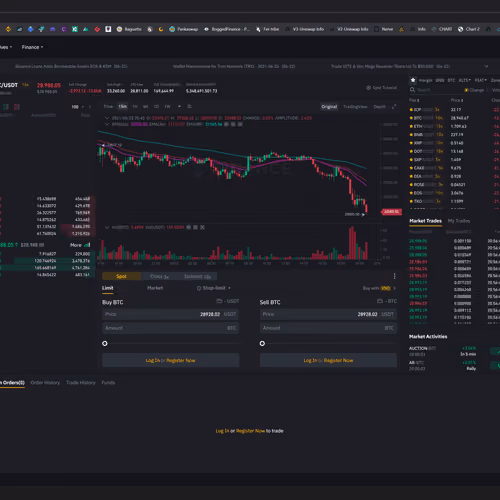Close the volume indicator with its X icon
Viewport: 500px width, 500px height.
pos(202,227)
